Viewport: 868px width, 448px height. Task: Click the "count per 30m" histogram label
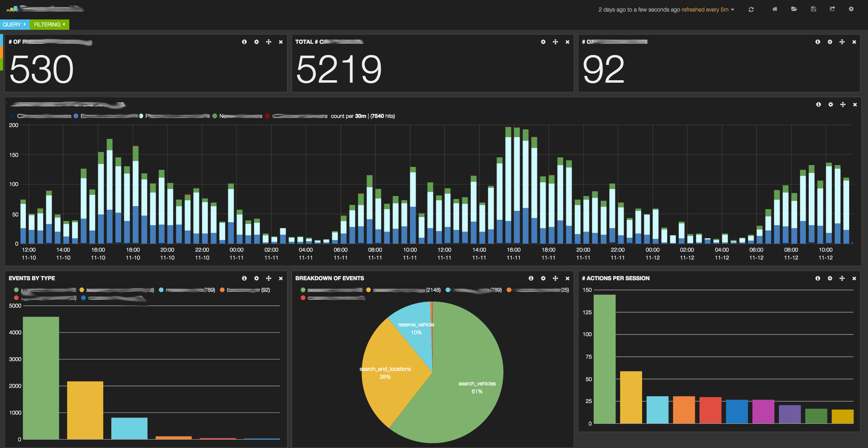(349, 116)
